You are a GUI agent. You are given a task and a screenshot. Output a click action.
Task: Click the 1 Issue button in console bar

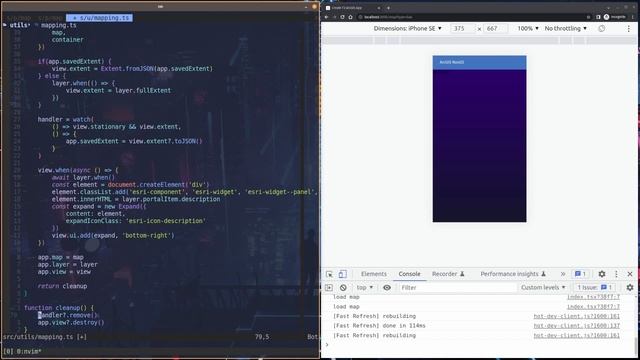click(594, 287)
